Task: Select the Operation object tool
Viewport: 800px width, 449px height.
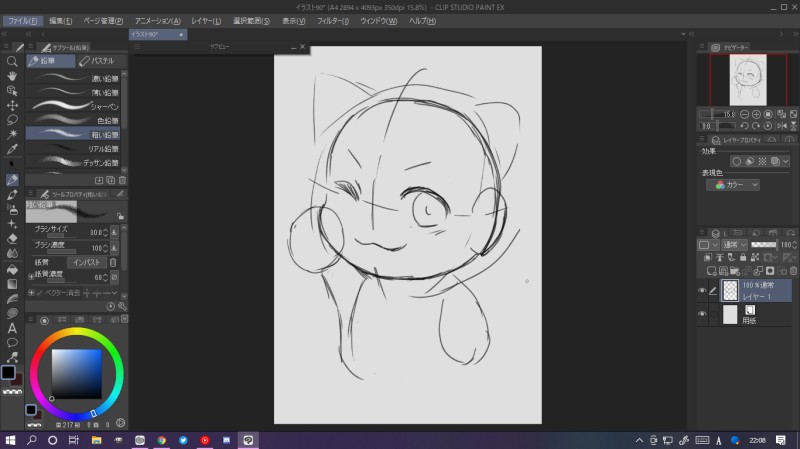Action: tap(12, 91)
